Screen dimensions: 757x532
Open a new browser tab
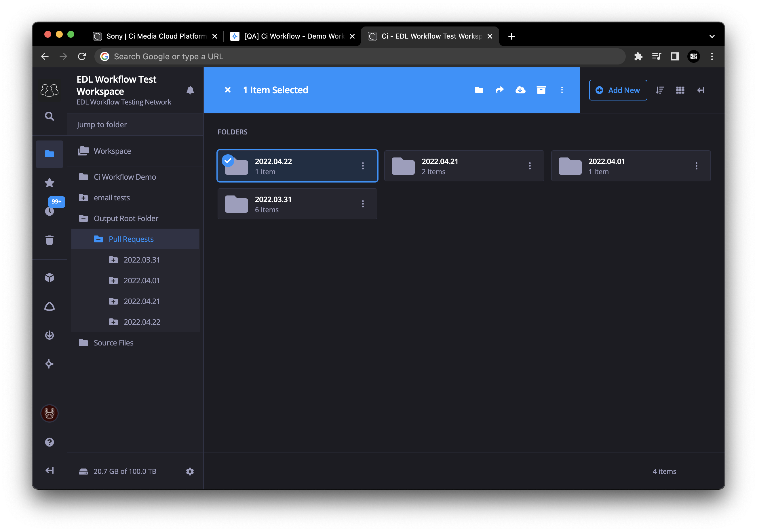pyautogui.click(x=511, y=36)
